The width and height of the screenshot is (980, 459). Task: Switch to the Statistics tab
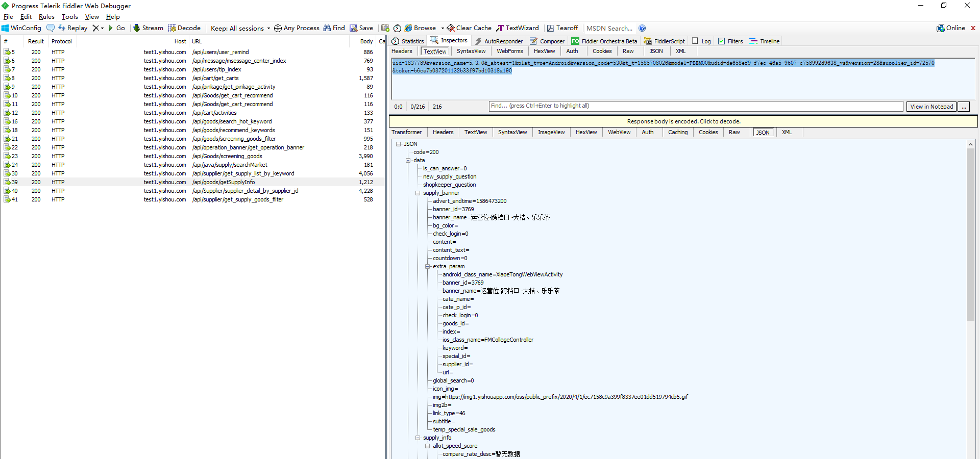[x=408, y=41]
